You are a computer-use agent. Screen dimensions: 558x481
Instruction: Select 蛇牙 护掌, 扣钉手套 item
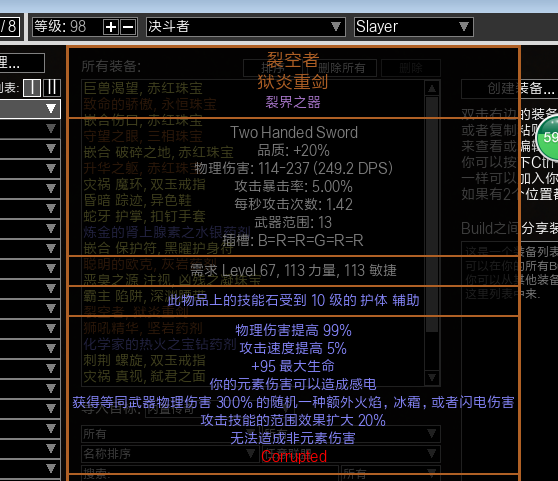point(144,216)
